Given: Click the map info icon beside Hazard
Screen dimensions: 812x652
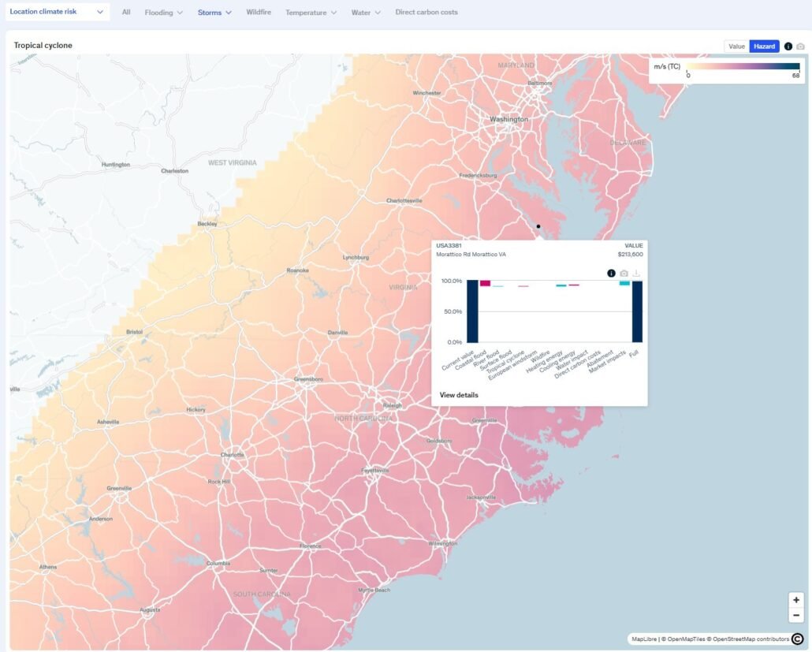Looking at the screenshot, I should (788, 47).
